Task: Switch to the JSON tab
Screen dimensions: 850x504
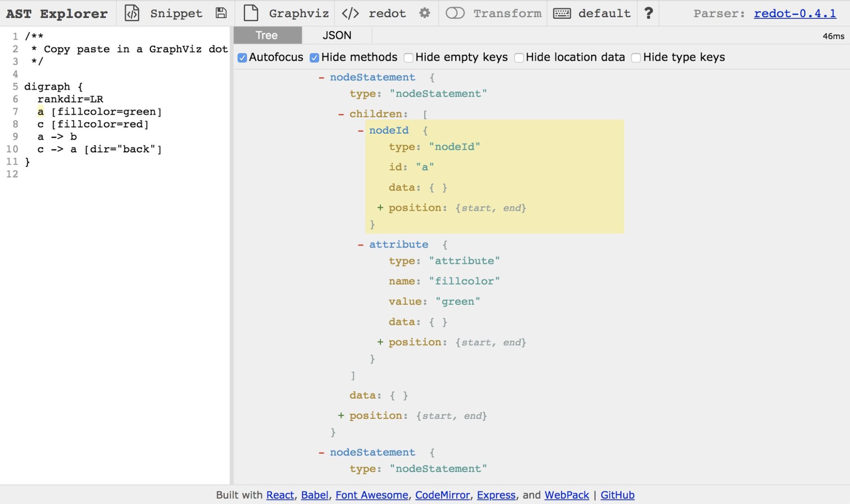Action: [337, 35]
